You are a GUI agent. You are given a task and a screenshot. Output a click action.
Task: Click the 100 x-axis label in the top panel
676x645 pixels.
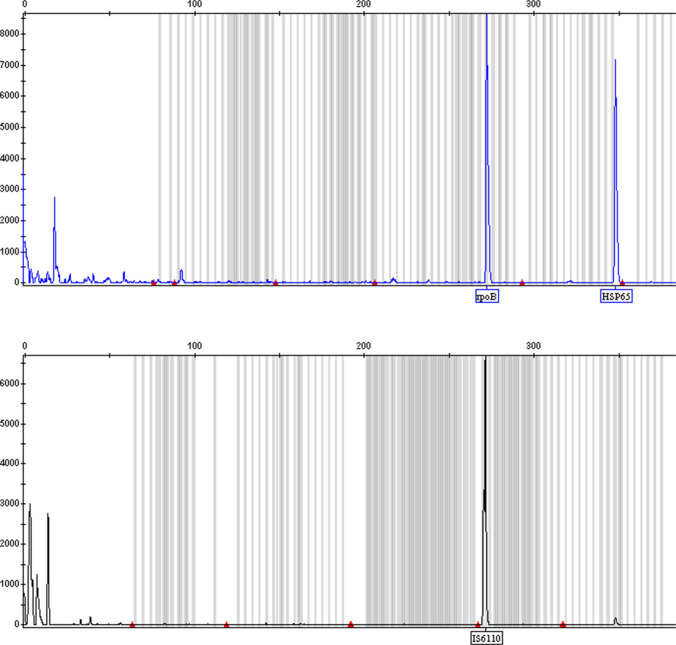pos(194,4)
